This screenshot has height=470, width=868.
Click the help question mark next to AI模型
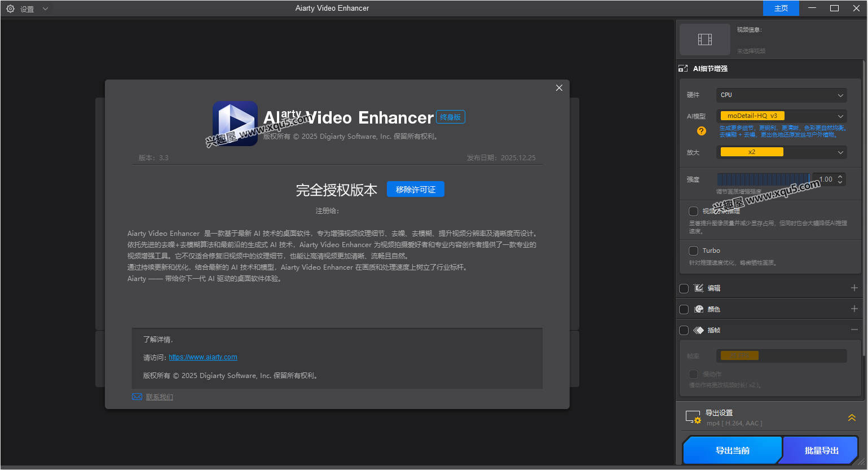tap(701, 131)
